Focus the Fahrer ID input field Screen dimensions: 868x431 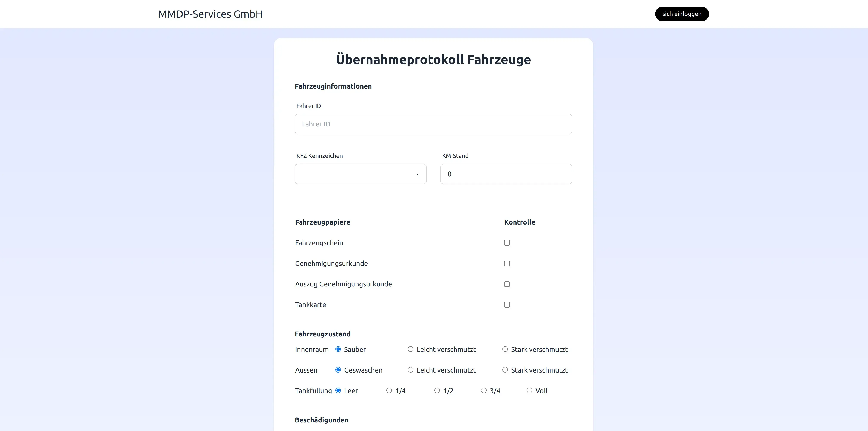point(433,124)
